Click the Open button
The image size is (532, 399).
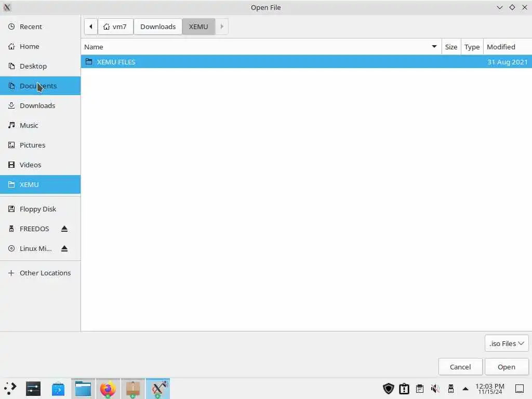[x=506, y=367]
